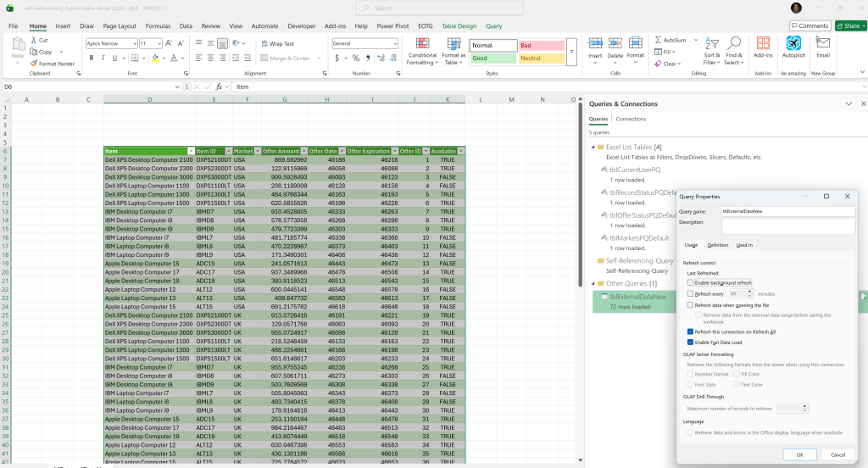Viewport: 868px width, 468px height.
Task: Apply the Bad cell style swatch
Action: [542, 46]
